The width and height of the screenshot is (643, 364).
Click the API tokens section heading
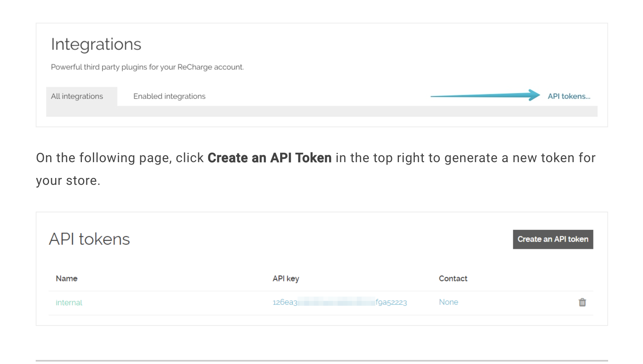click(89, 239)
